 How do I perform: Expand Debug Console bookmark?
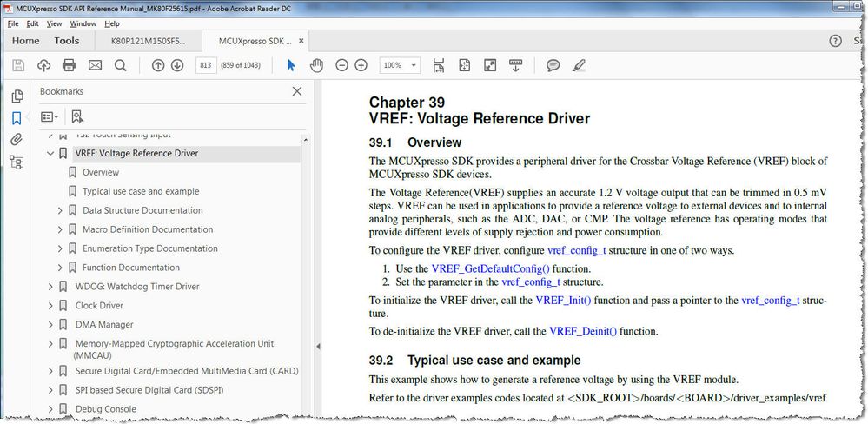(x=50, y=409)
